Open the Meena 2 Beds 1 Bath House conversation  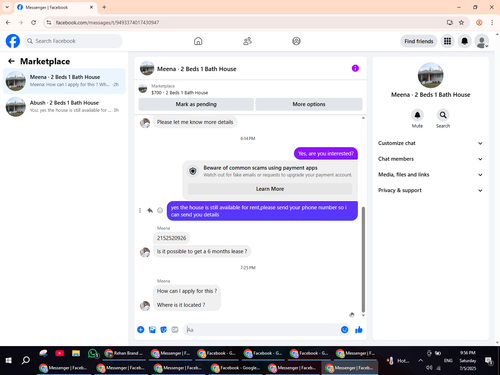[x=64, y=81]
